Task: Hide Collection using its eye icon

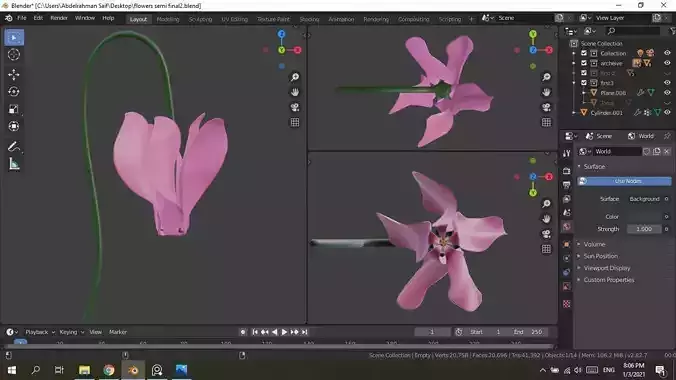Action: (667, 53)
